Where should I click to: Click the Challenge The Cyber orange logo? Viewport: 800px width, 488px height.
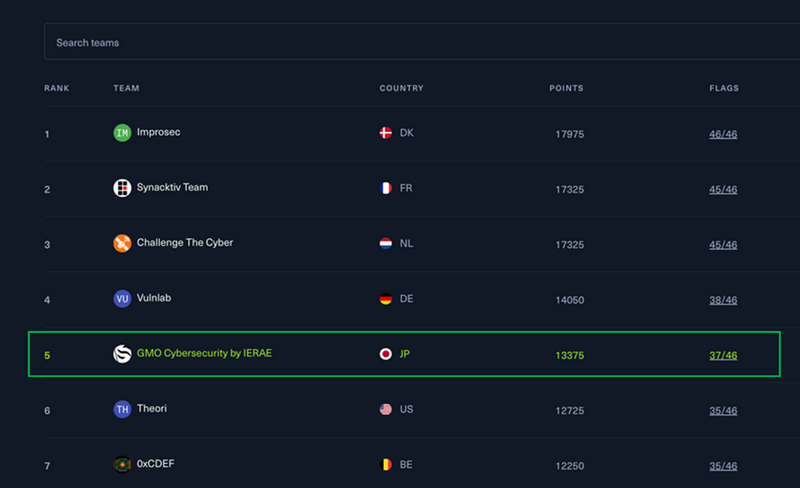[x=122, y=243]
